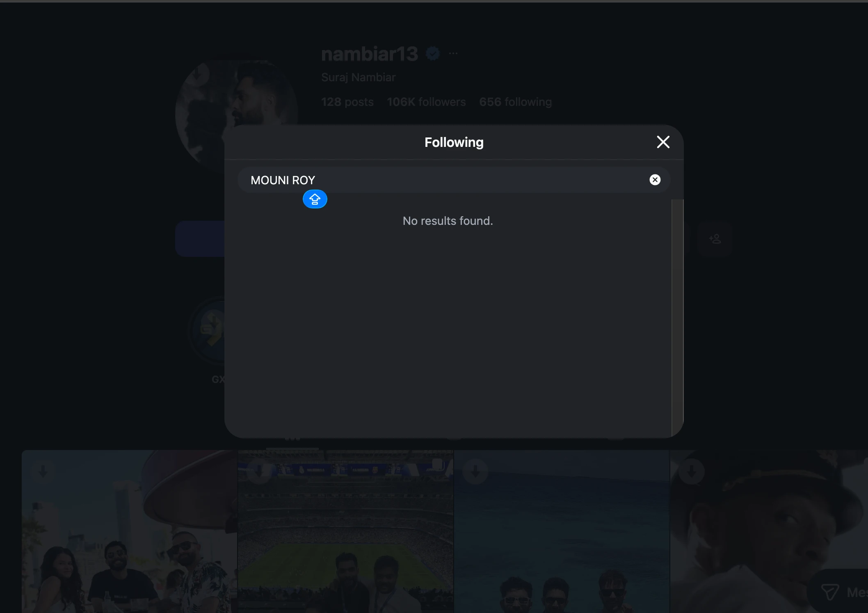Screen dimensions: 868x613
Task: Click the blue upload arrow badge
Action: (x=315, y=199)
